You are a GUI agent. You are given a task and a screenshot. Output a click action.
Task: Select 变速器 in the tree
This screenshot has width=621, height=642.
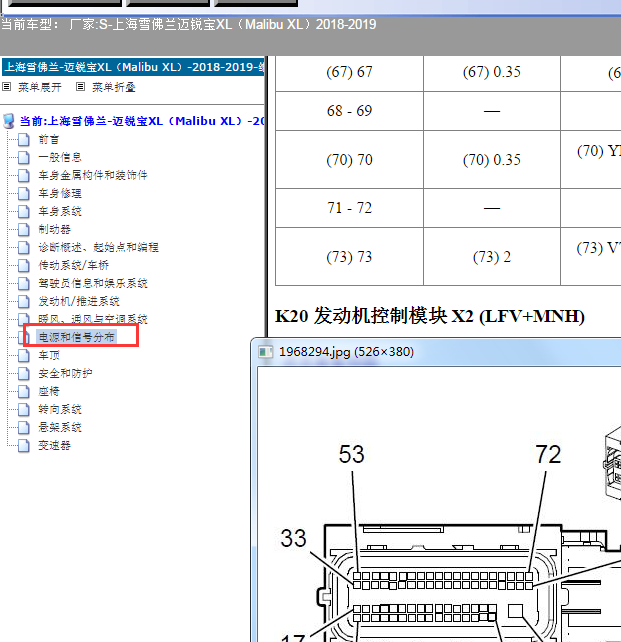coord(54,446)
